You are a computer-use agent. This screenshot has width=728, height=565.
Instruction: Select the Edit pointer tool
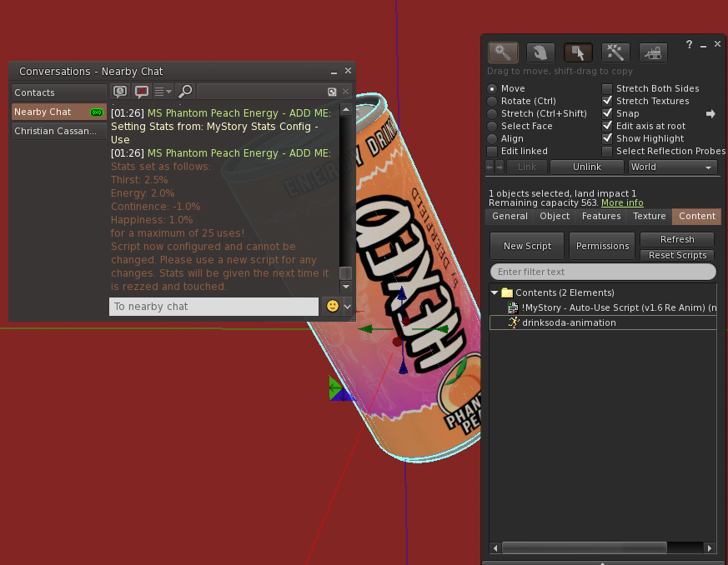point(578,52)
